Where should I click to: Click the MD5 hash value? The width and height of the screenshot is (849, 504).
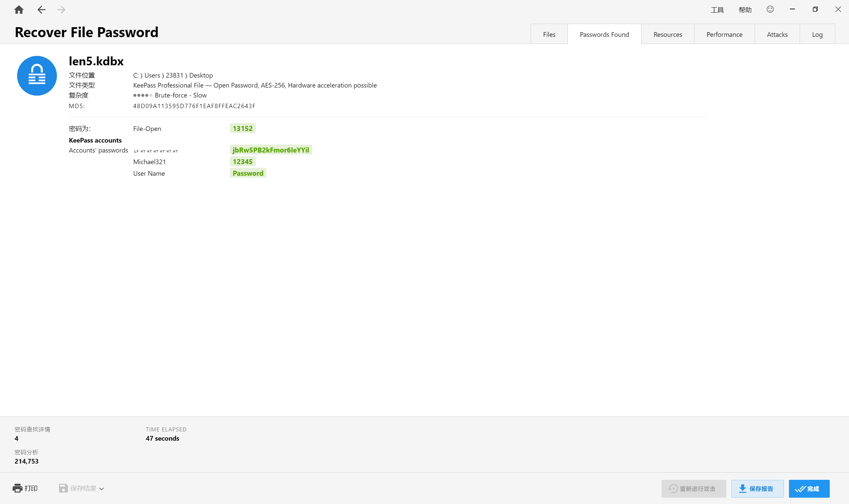tap(194, 106)
